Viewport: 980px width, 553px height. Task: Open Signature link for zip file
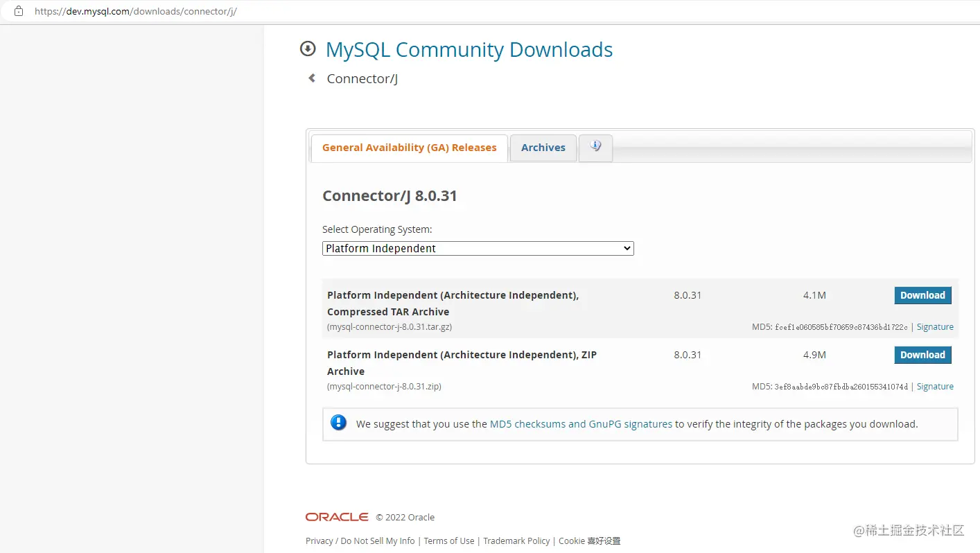coord(935,387)
